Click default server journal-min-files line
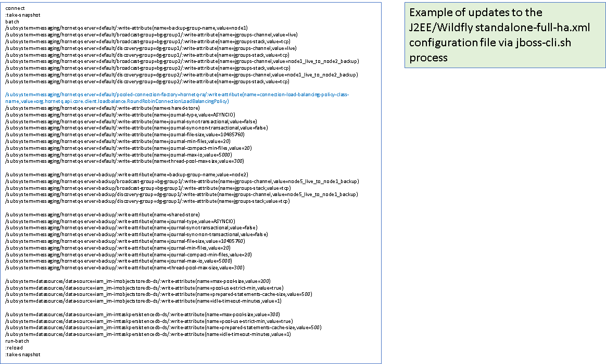This screenshot has height=364, width=606. pyautogui.click(x=118, y=141)
